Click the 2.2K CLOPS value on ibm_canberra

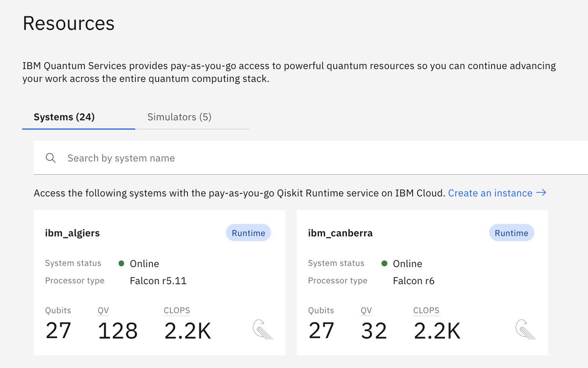point(437,331)
